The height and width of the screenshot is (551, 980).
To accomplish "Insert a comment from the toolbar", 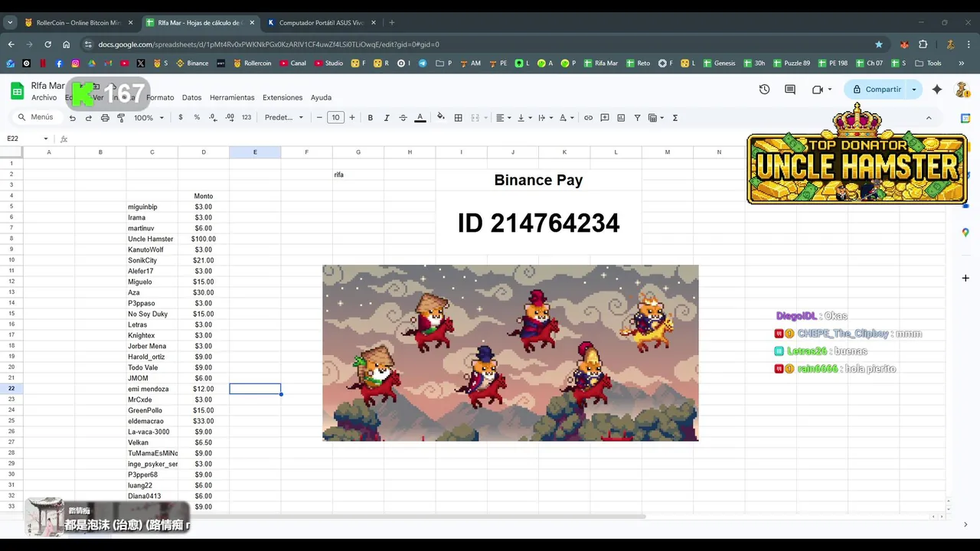I will [605, 118].
